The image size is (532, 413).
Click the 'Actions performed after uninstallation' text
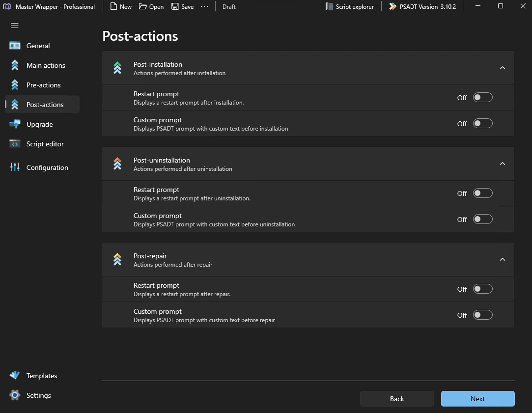[183, 169]
